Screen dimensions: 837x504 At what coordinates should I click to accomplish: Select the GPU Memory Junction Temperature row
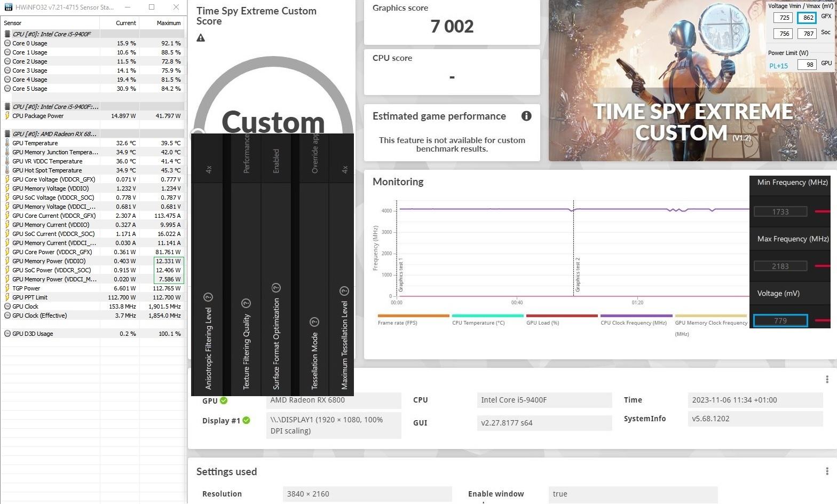click(93, 152)
